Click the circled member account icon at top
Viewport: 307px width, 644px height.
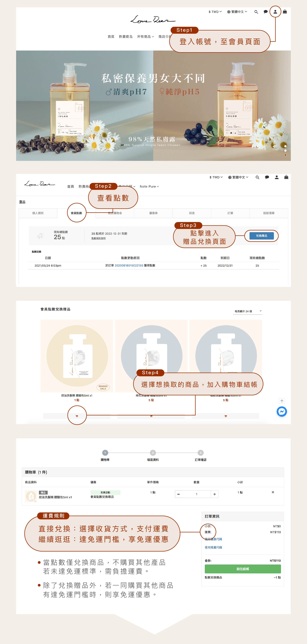(275, 12)
